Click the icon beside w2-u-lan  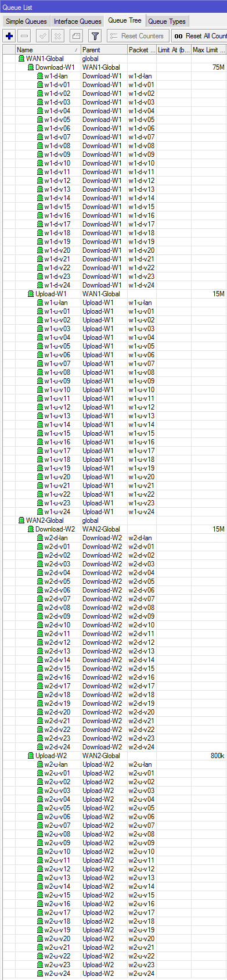40,764
